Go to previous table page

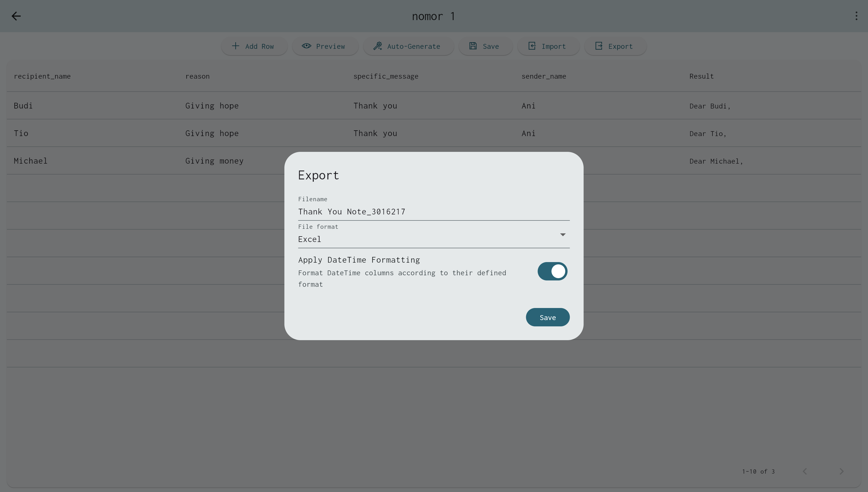[805, 471]
